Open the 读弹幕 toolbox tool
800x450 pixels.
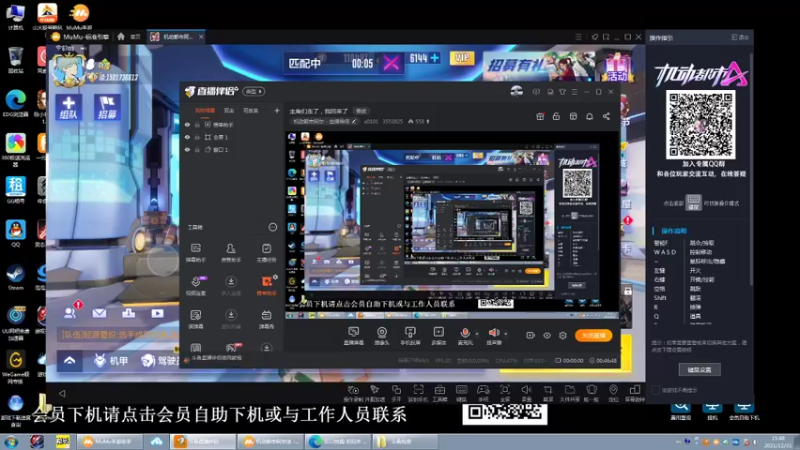[x=195, y=318]
